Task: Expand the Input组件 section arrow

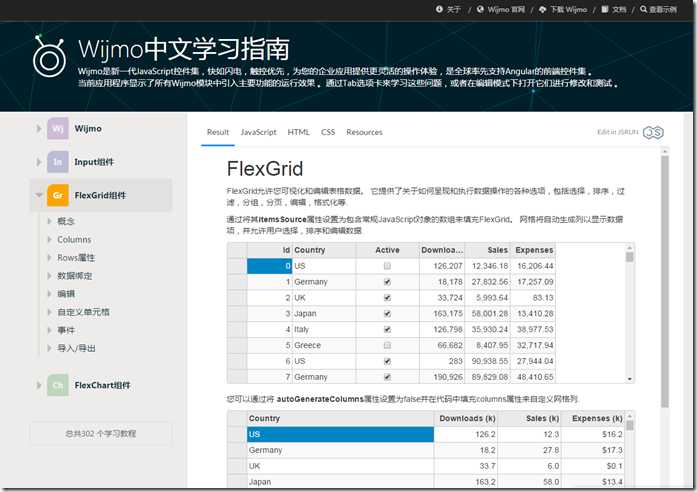Action: coord(39,162)
